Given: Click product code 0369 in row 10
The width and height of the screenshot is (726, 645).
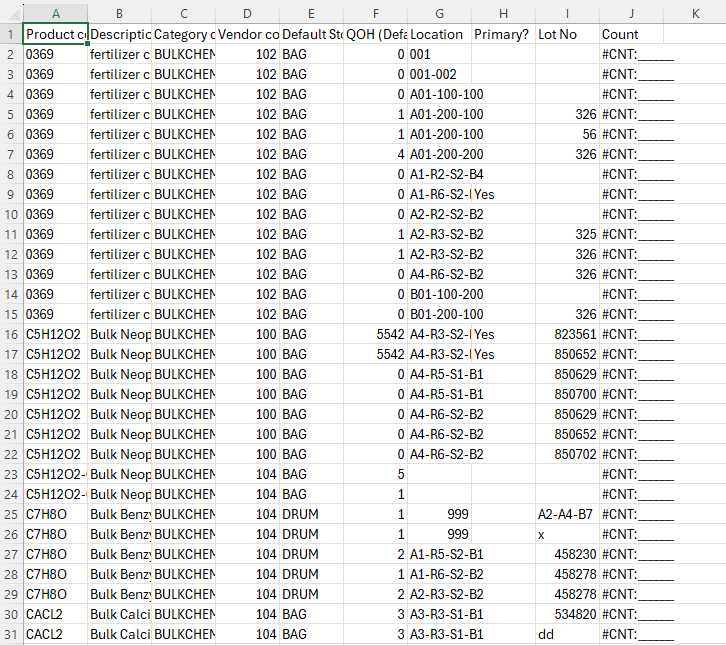Looking at the screenshot, I should pyautogui.click(x=56, y=214).
